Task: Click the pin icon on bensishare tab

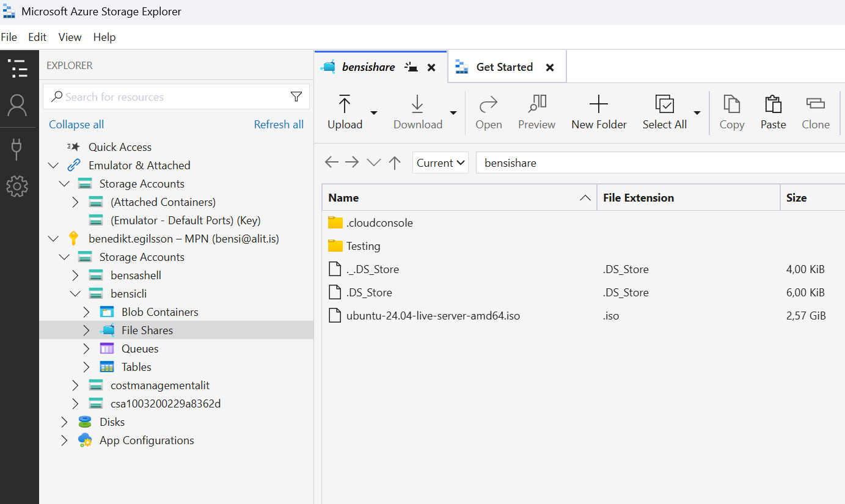Action: pyautogui.click(x=412, y=67)
